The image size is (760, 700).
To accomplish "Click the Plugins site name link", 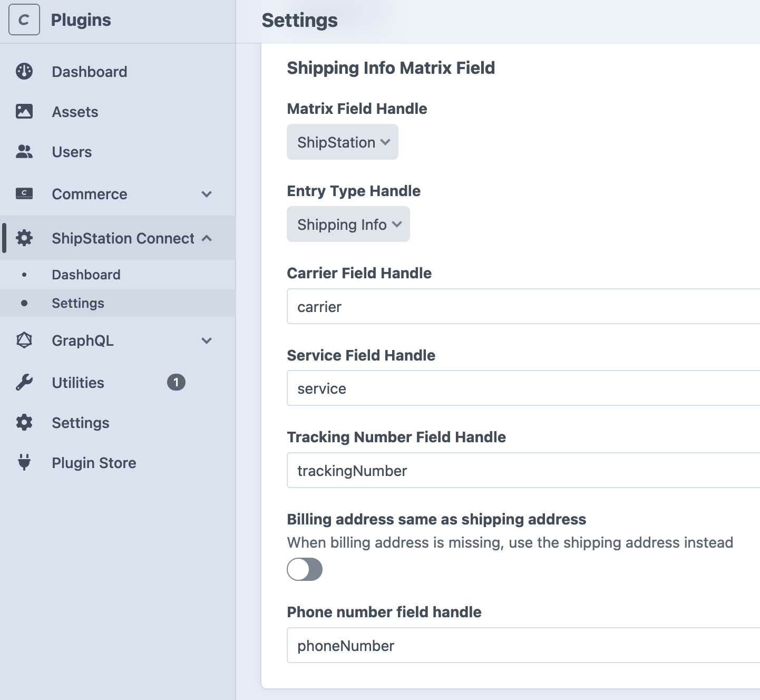I will (81, 20).
